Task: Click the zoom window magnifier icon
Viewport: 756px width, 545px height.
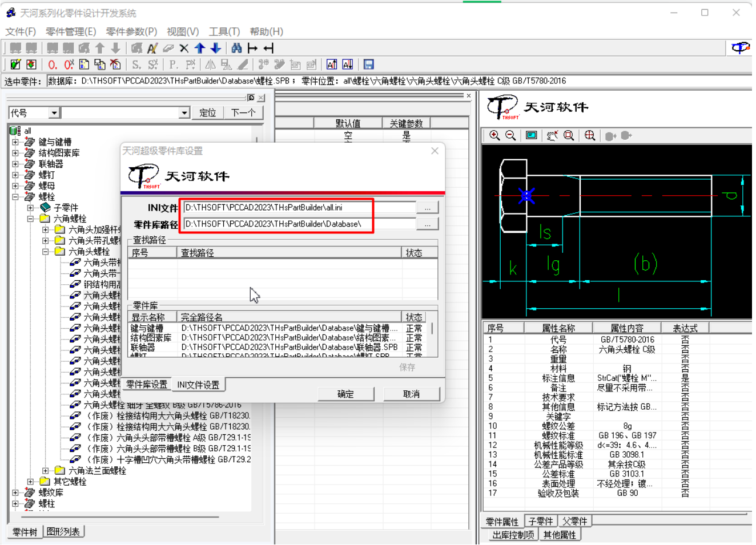Action: (x=569, y=135)
